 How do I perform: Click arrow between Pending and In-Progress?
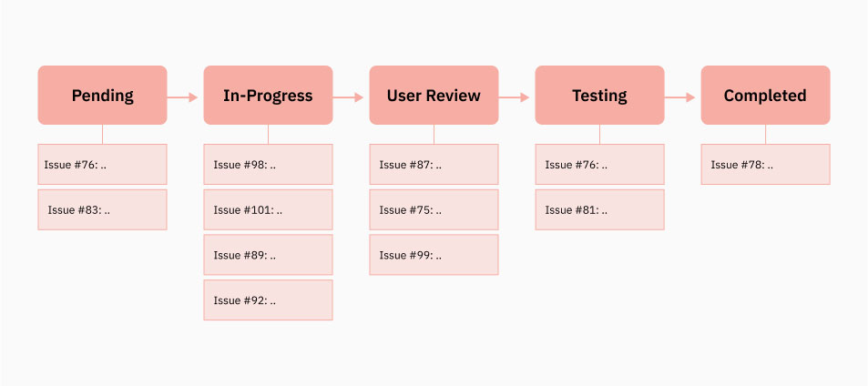183,97
